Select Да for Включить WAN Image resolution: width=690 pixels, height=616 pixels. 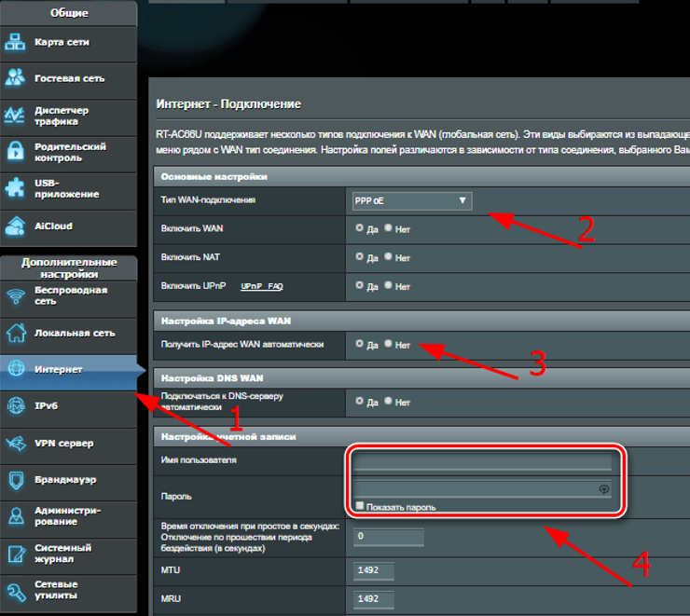pos(360,227)
